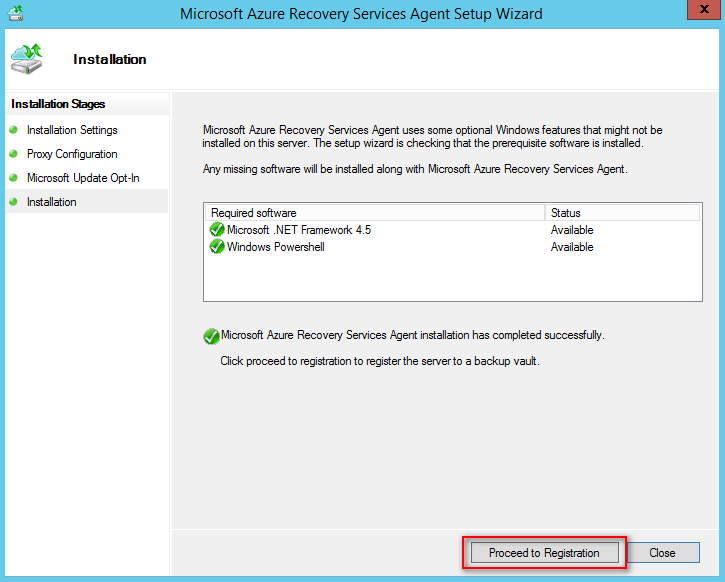The width and height of the screenshot is (725, 582).
Task: Select the Installation stage in sidebar
Action: pyautogui.click(x=52, y=202)
